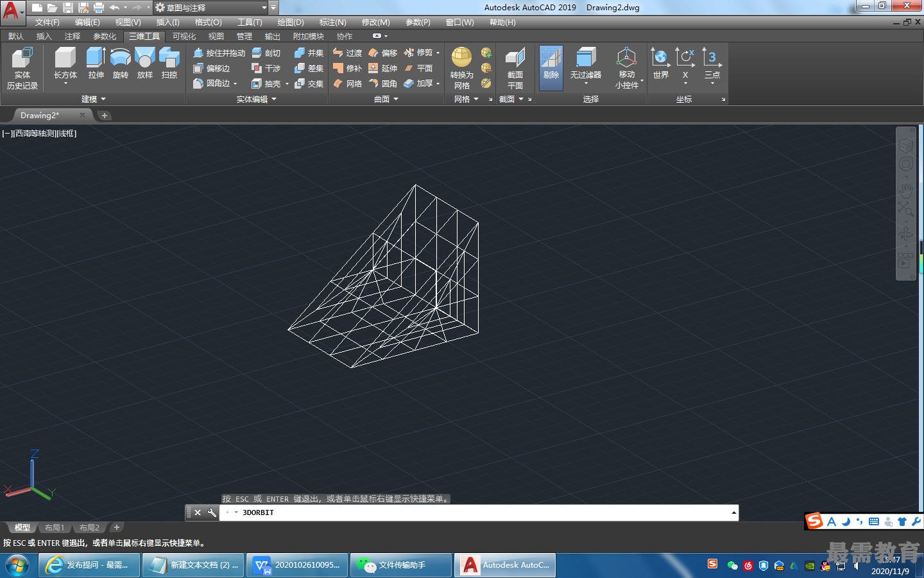This screenshot has width=924, height=578.
Task: Switch to the 布局1 layout tab
Action: 55,528
